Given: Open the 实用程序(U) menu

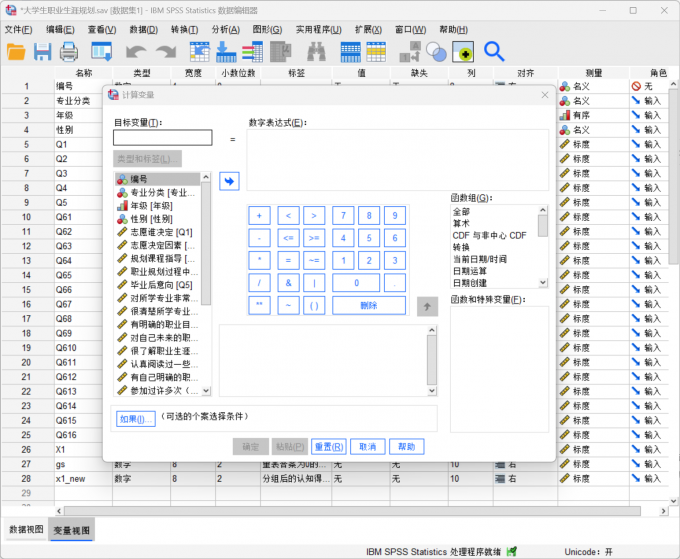Looking at the screenshot, I should pyautogui.click(x=319, y=29).
